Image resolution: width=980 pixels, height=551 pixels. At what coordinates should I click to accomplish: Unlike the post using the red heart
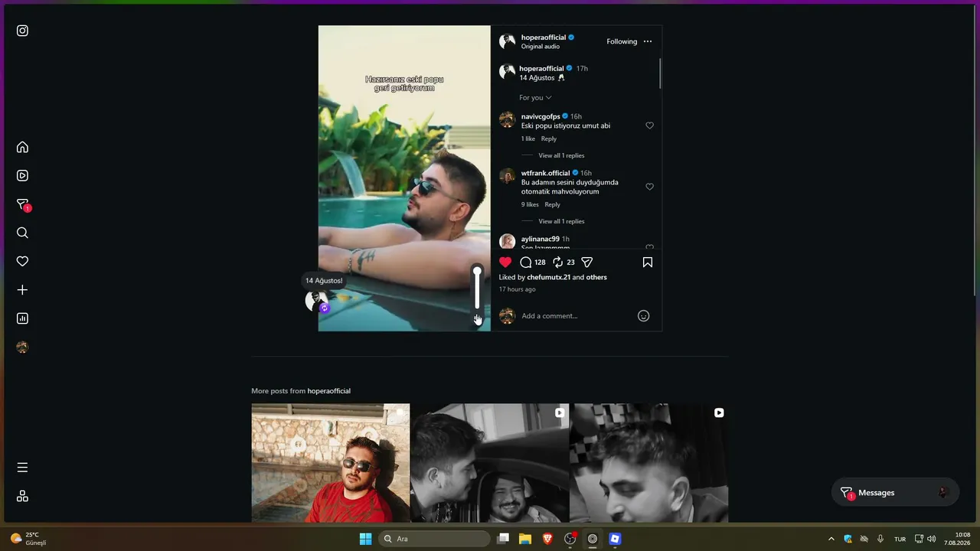[x=505, y=262]
